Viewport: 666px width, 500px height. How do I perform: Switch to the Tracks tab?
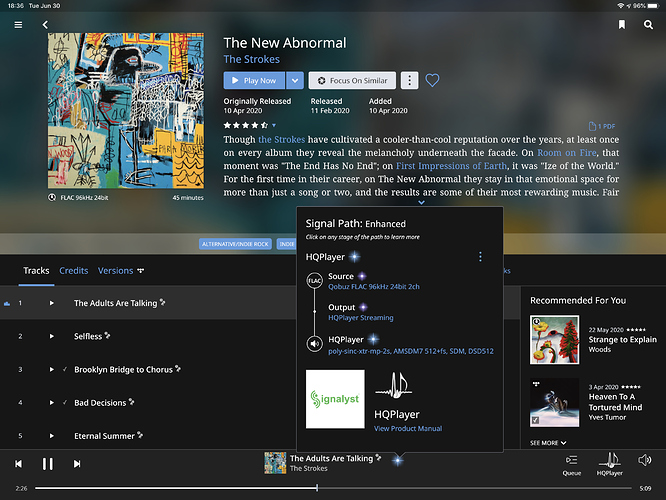36,271
